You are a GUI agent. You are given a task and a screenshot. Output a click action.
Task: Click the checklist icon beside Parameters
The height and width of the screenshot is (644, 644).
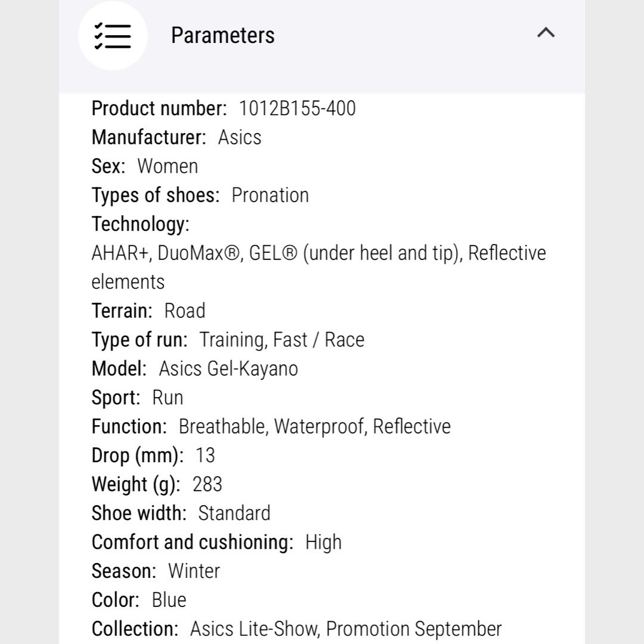[113, 36]
